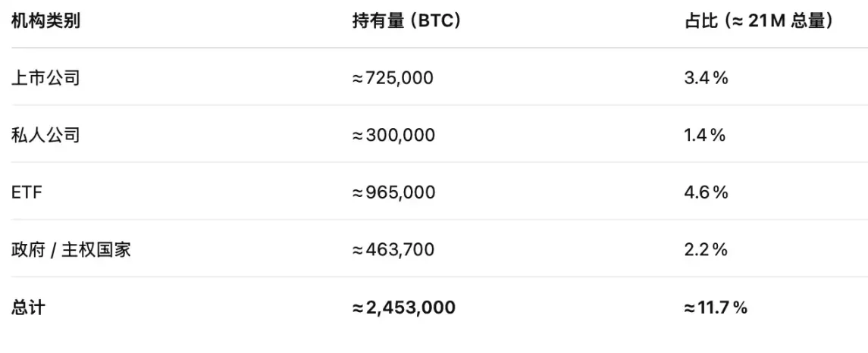Select the 私人公司 row label
Viewport: 868px width, 353px height.
45,136
